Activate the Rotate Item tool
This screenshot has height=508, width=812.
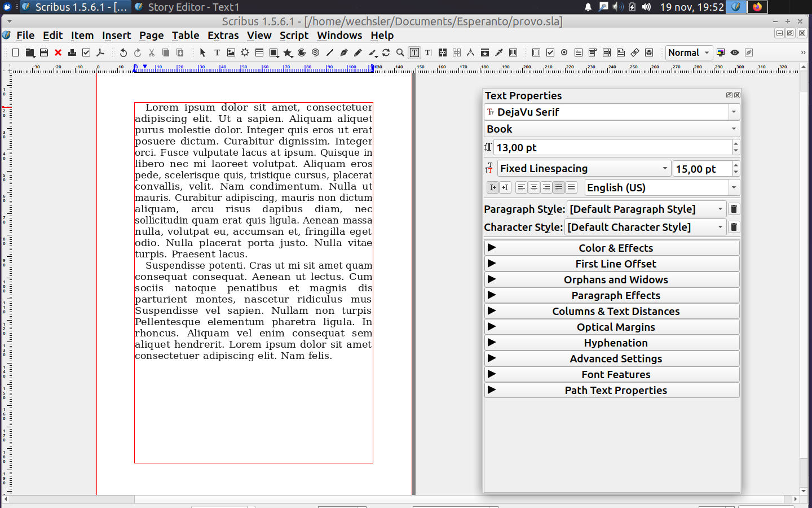386,52
